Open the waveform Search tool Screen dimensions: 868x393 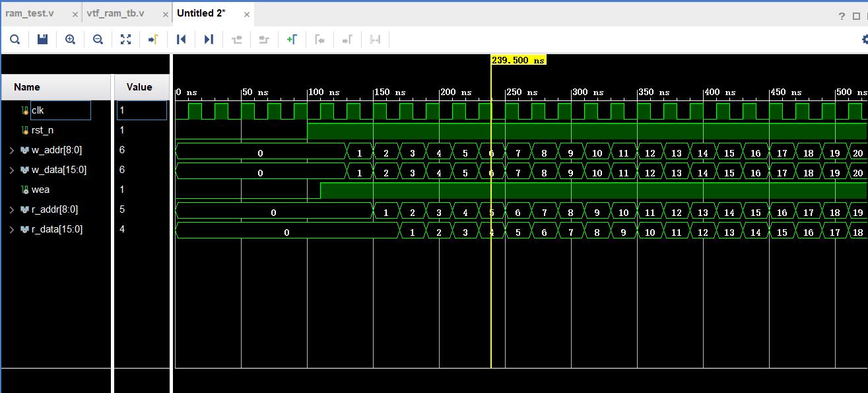point(15,40)
